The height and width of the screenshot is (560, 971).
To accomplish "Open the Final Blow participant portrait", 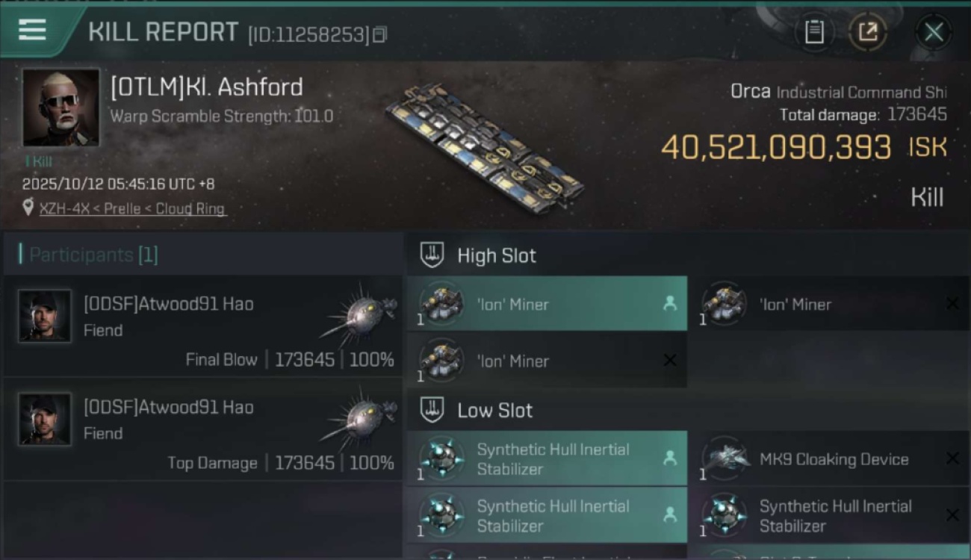I will pyautogui.click(x=45, y=316).
